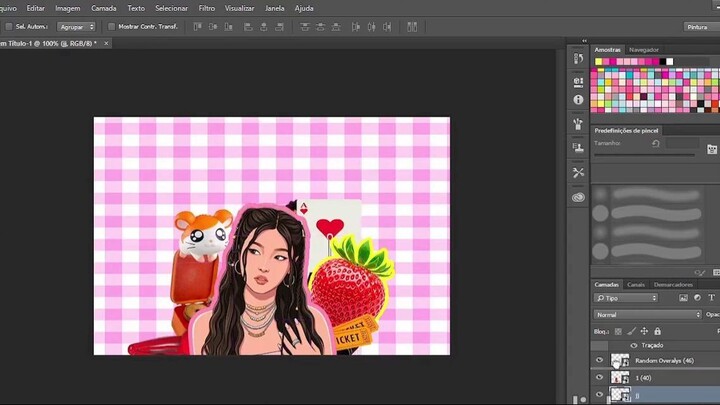Image resolution: width=720 pixels, height=405 pixels.
Task: Enable Mostrar Contr. Transf. checkbox
Action: [111, 27]
